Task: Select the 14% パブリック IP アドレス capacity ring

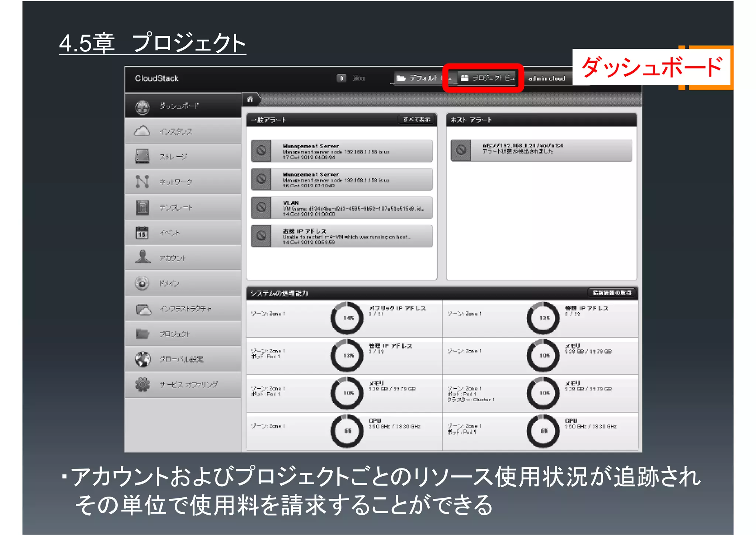Action: click(x=347, y=318)
